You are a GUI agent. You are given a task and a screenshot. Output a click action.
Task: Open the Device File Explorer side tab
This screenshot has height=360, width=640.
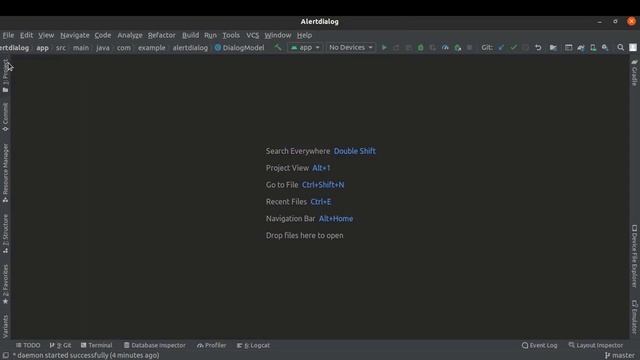(x=634, y=256)
